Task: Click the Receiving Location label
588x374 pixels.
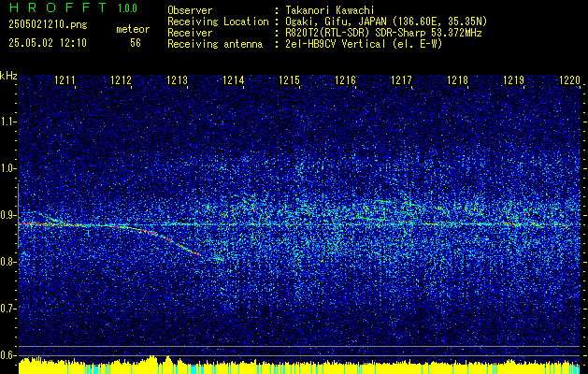Action: click(x=218, y=22)
